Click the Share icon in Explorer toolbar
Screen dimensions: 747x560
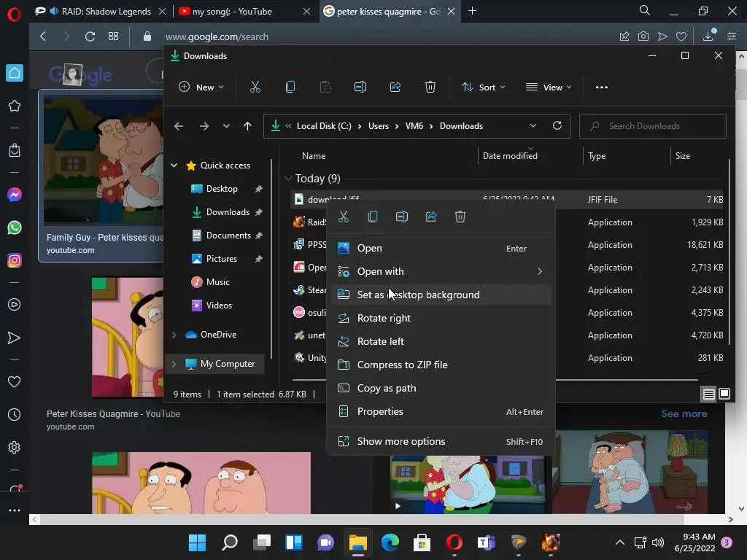[395, 87]
